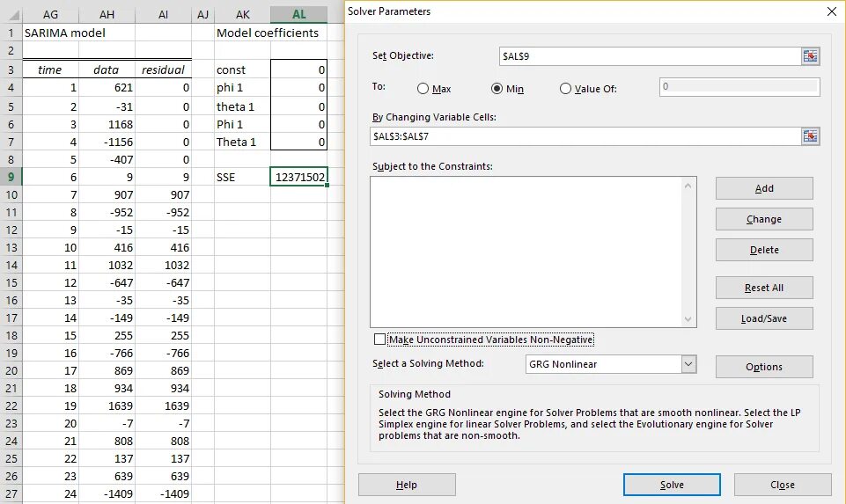The height and width of the screenshot is (504, 846).
Task: Click data cell 869 in row 20
Action: 107,370
